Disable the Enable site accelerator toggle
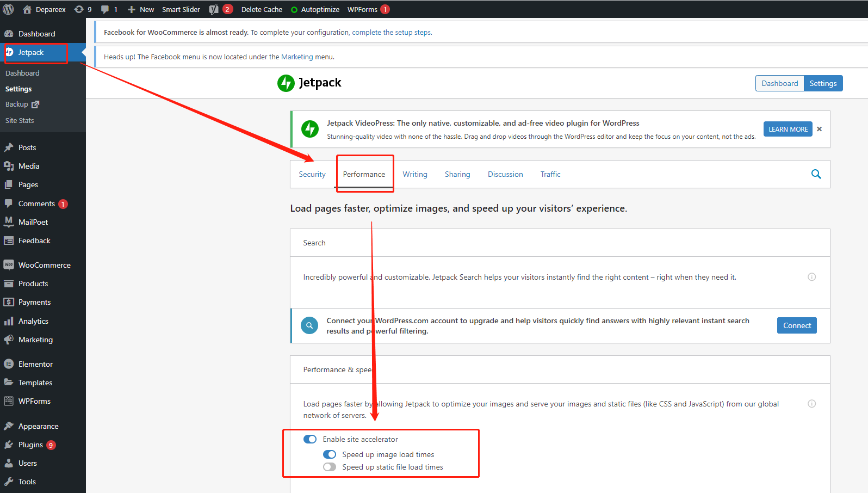The height and width of the screenshot is (493, 868). pyautogui.click(x=310, y=439)
